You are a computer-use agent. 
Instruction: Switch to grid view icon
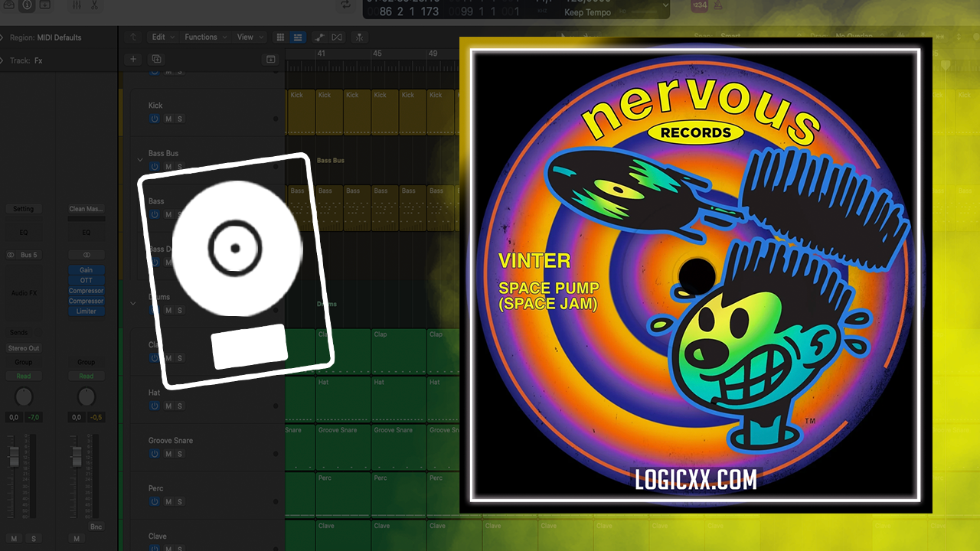(x=280, y=37)
